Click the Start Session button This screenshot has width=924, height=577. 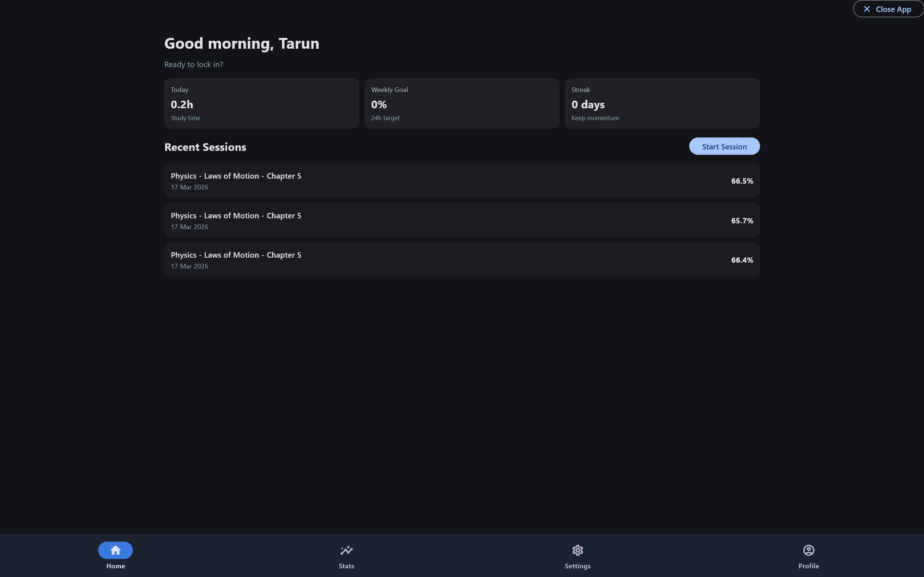(x=724, y=146)
